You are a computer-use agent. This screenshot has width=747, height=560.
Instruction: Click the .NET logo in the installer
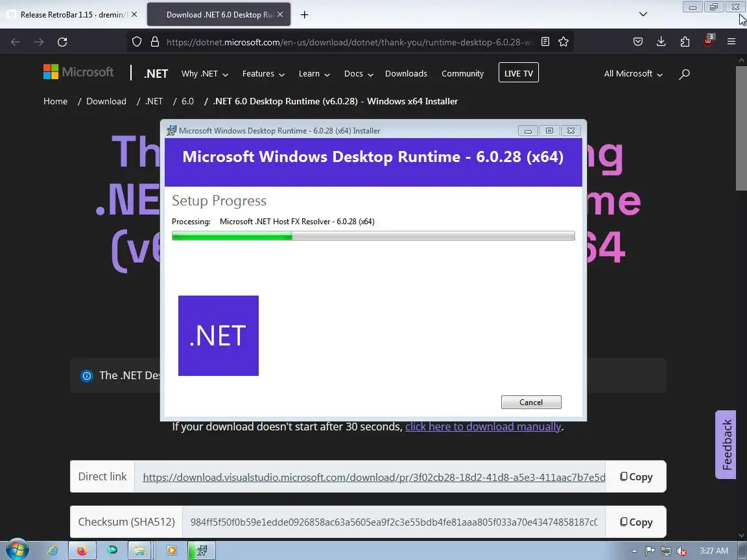218,336
